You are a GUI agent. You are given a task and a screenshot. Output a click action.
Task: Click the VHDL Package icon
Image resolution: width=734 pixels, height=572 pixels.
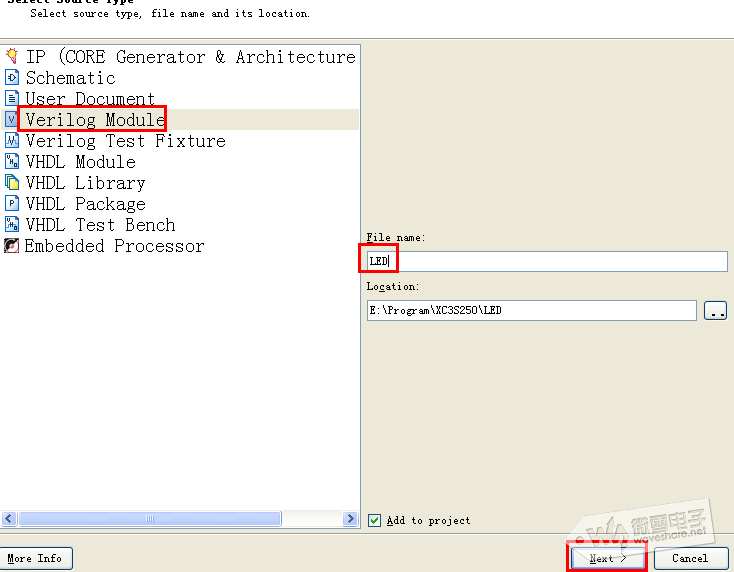pyautogui.click(x=12, y=204)
